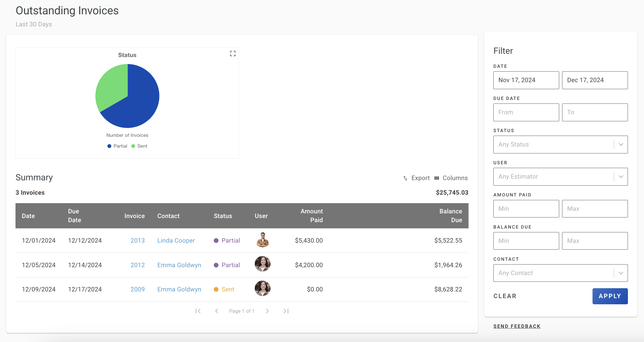Click the Due Date From field
The width and height of the screenshot is (644, 342).
pyautogui.click(x=526, y=112)
